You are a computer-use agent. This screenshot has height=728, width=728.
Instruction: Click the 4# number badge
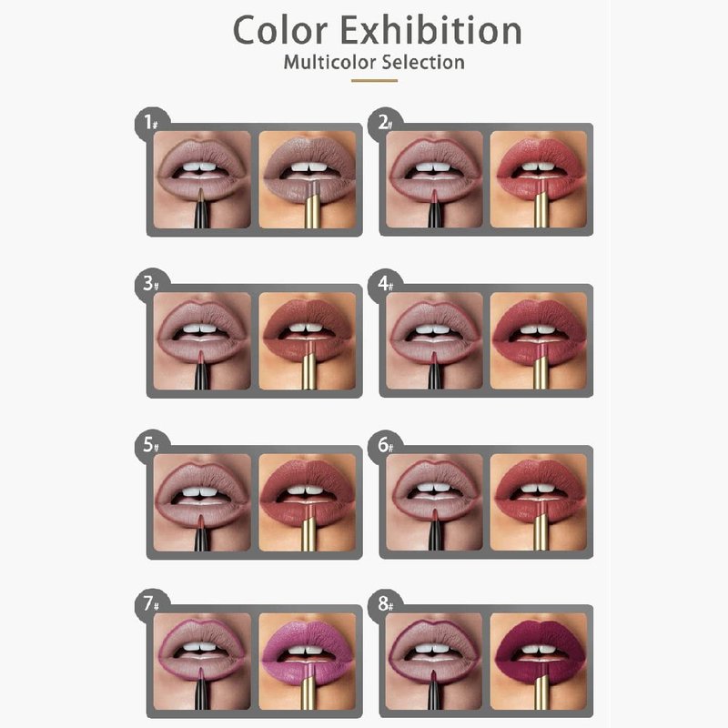pyautogui.click(x=384, y=283)
